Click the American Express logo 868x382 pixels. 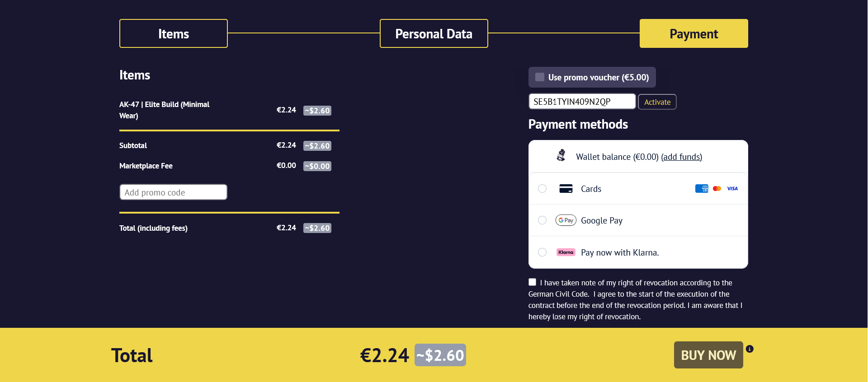pyautogui.click(x=702, y=189)
